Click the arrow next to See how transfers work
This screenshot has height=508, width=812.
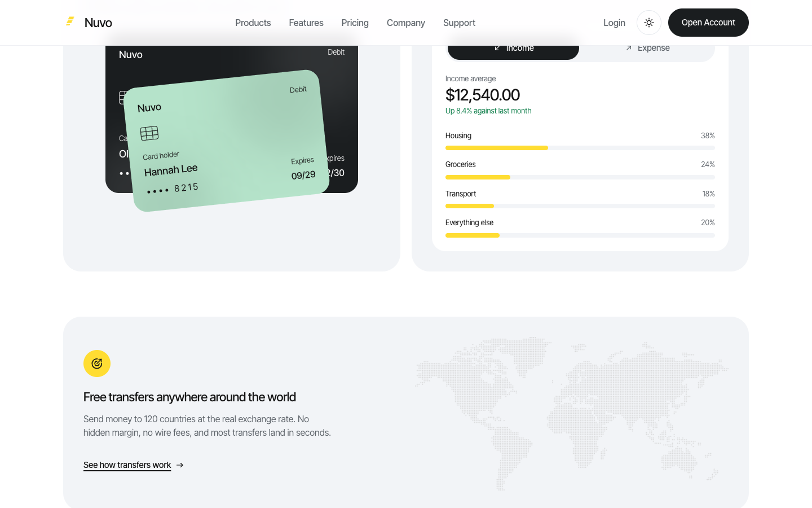pos(180,465)
